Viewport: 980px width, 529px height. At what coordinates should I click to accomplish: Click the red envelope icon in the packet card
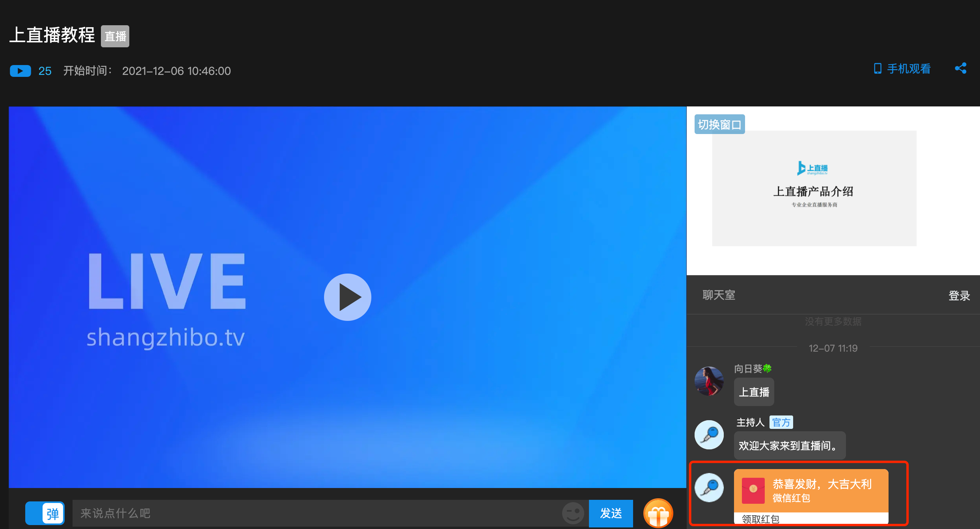pos(753,490)
